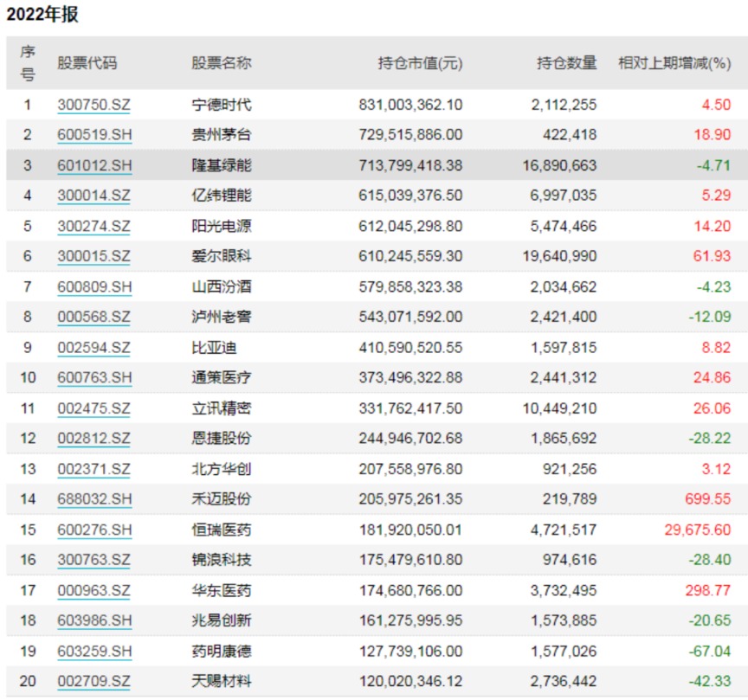Click the 持仓市值(元) column header

coord(421,63)
